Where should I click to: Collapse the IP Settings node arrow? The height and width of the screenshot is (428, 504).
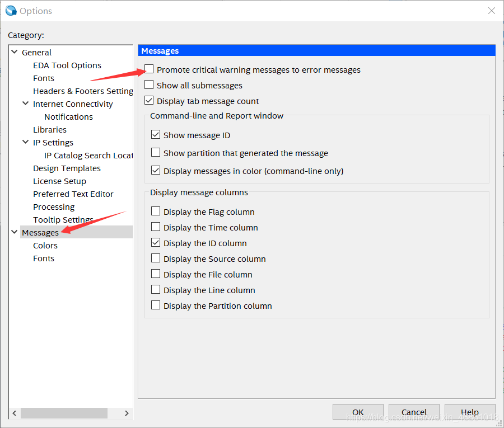pos(26,142)
